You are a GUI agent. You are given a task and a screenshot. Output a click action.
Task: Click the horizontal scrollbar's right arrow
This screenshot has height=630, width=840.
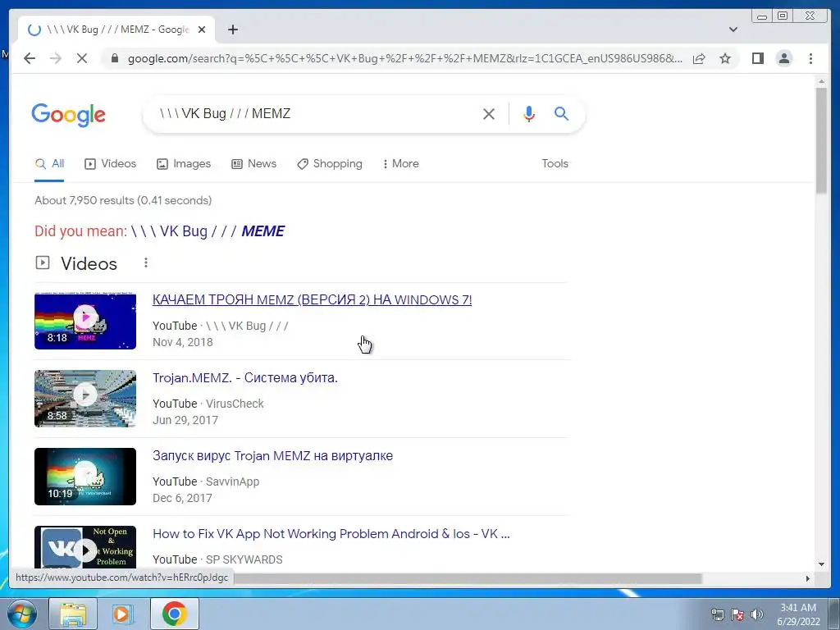point(807,578)
